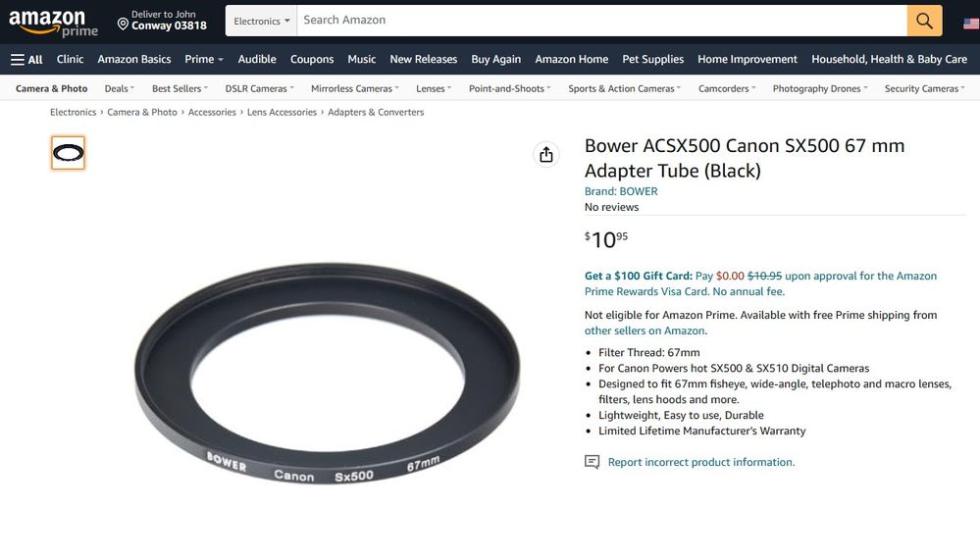Open the All hamburger menu
The height and width of the screenshot is (560, 980).
tap(26, 60)
